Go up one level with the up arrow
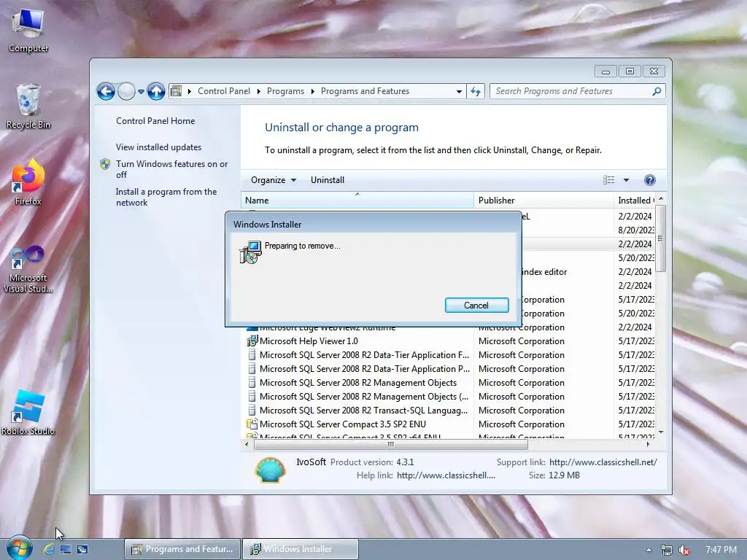This screenshot has height=560, width=747. click(x=156, y=91)
